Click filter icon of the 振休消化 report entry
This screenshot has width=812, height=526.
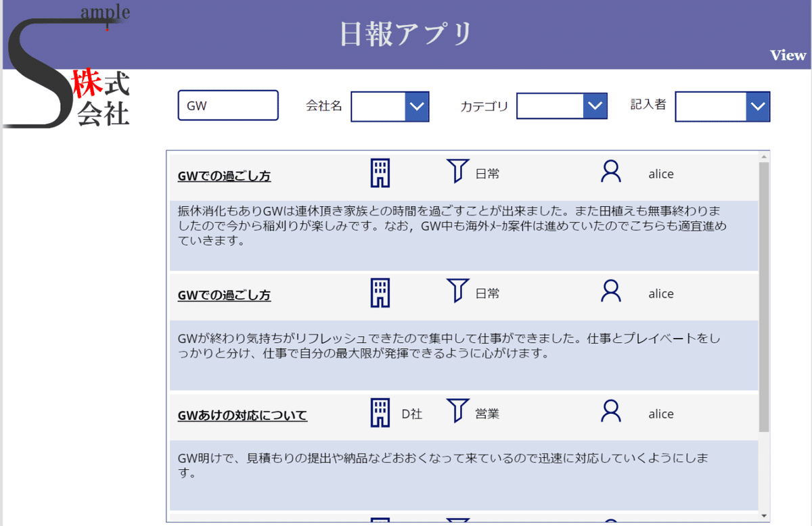click(x=458, y=171)
